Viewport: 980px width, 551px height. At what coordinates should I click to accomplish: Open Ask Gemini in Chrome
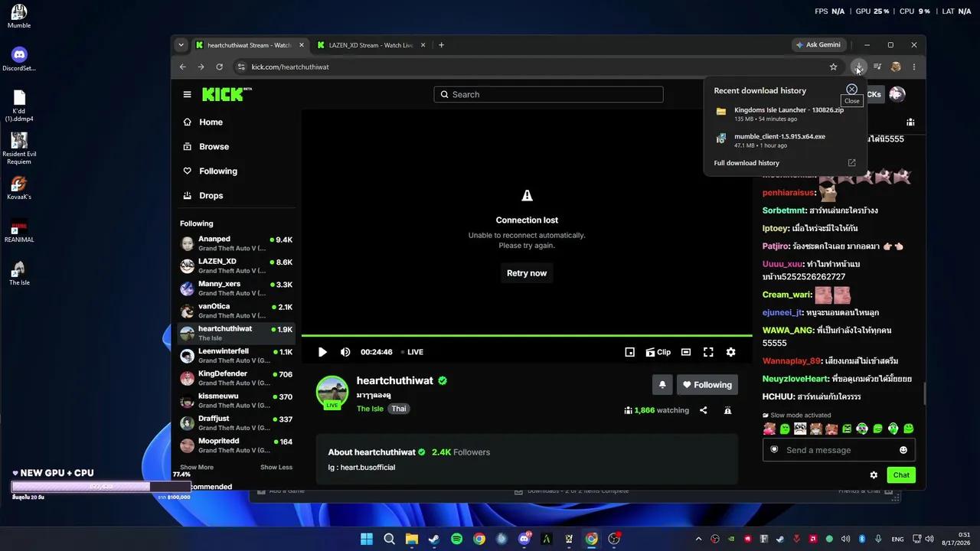(818, 45)
